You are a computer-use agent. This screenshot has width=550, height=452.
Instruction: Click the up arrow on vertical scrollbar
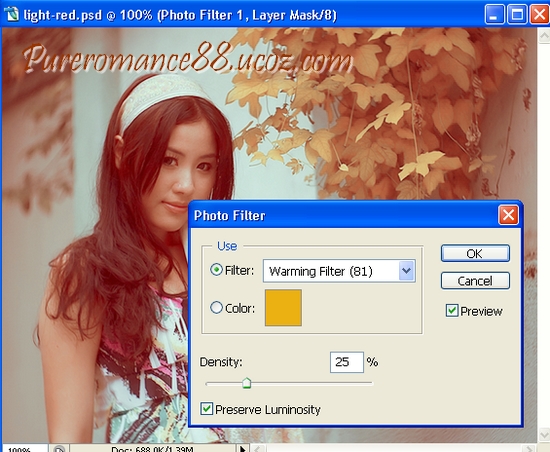pyautogui.click(x=544, y=35)
